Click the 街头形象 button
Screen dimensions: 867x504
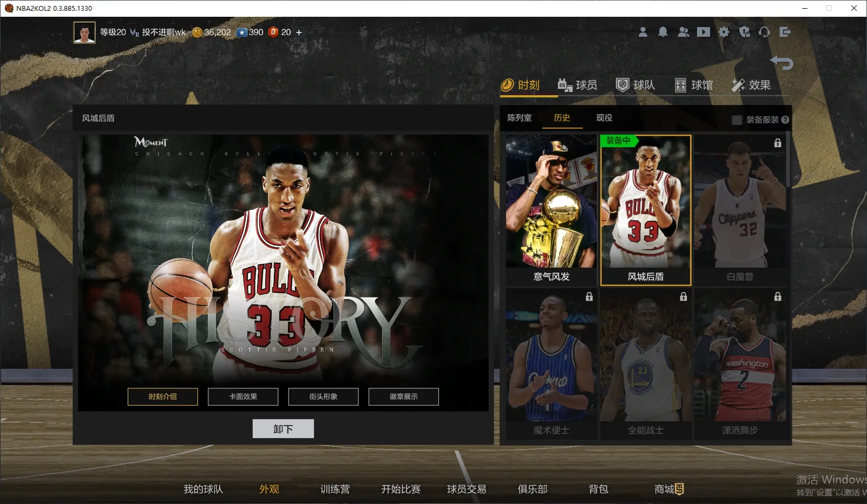[x=323, y=396]
